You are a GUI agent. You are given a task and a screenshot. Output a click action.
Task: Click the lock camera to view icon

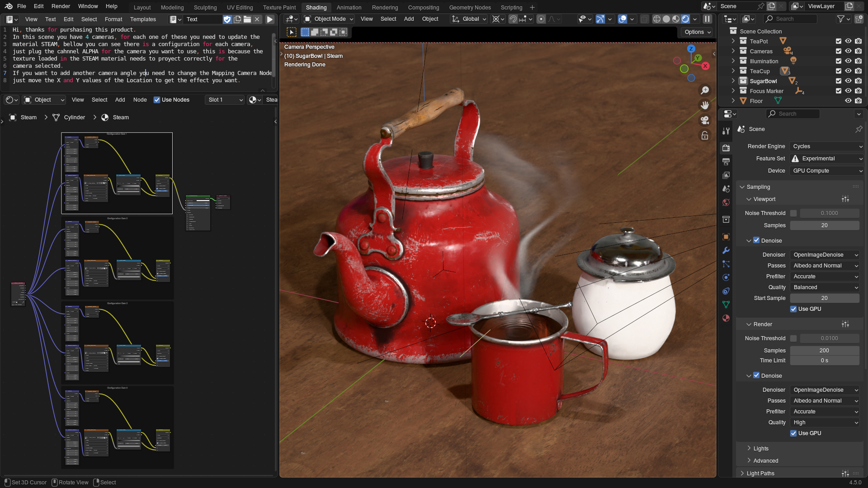click(704, 135)
